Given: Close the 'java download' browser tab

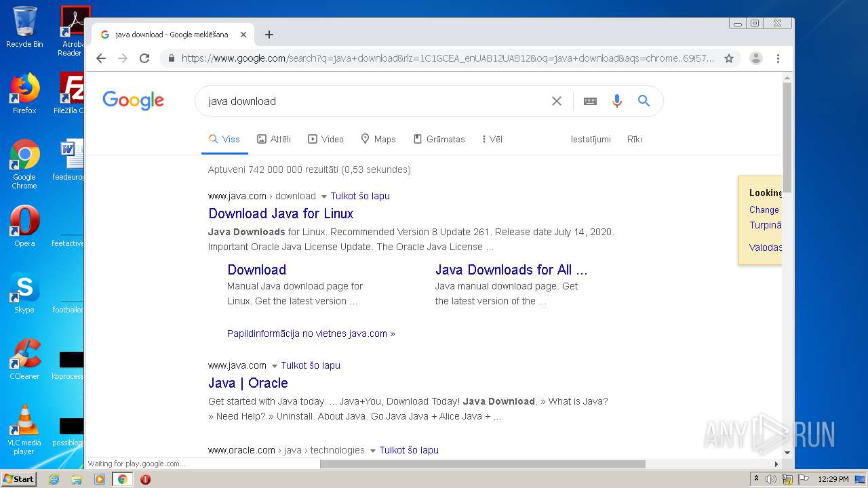Looking at the screenshot, I should [243, 35].
